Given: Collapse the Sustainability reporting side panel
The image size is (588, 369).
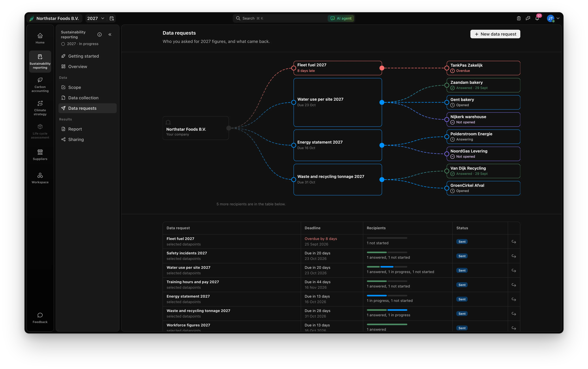Looking at the screenshot, I should click(x=110, y=34).
